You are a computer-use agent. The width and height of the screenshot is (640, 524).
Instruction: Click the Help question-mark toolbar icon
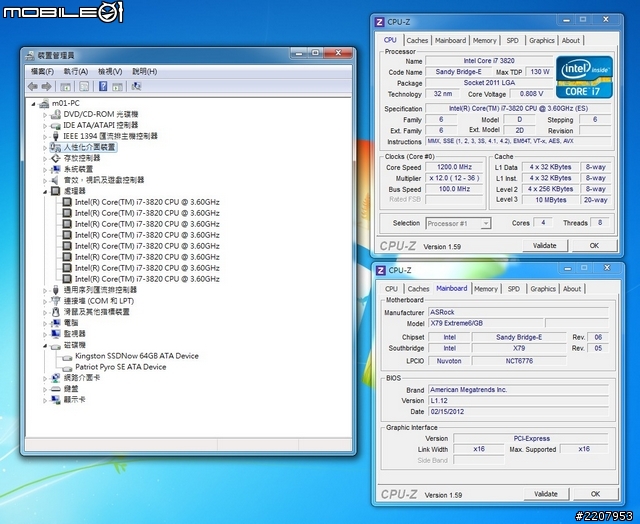pos(103,86)
